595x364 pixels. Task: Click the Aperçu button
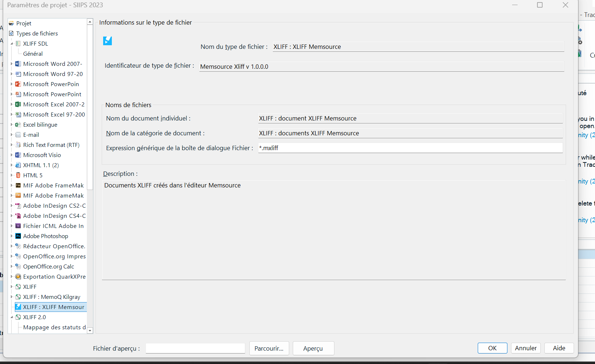pos(313,348)
